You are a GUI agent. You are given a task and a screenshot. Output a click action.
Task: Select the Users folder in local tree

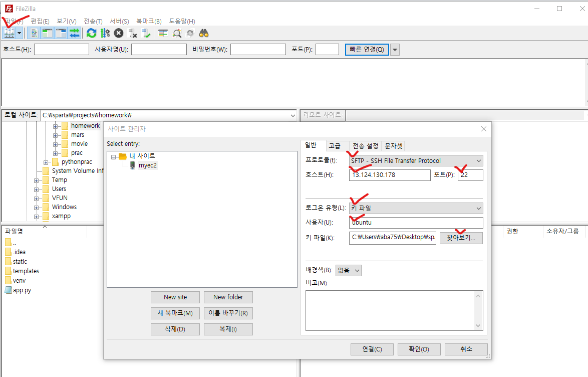click(59, 189)
